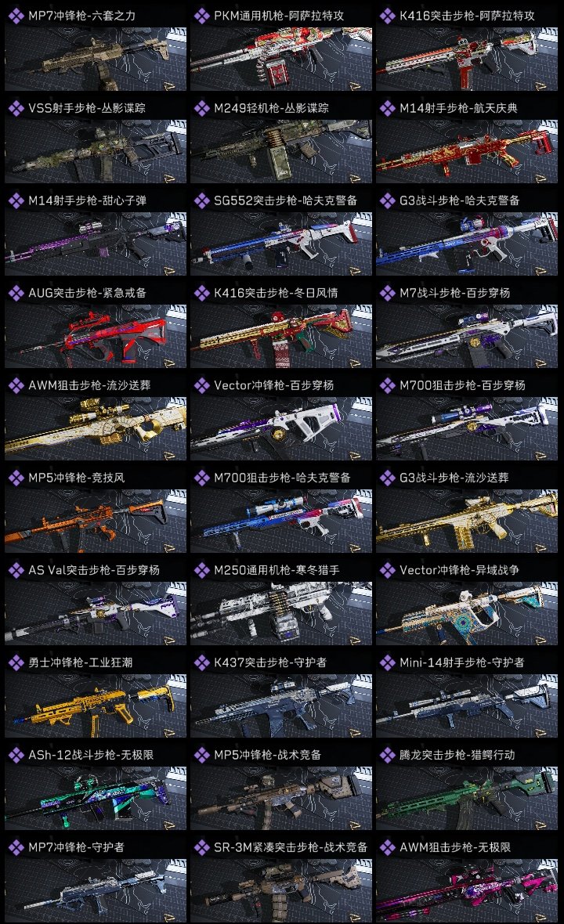Click rarity icon next to 腾龙突击步枪-猎鳄行动
Viewport: 564px width, 924px height.
387,755
